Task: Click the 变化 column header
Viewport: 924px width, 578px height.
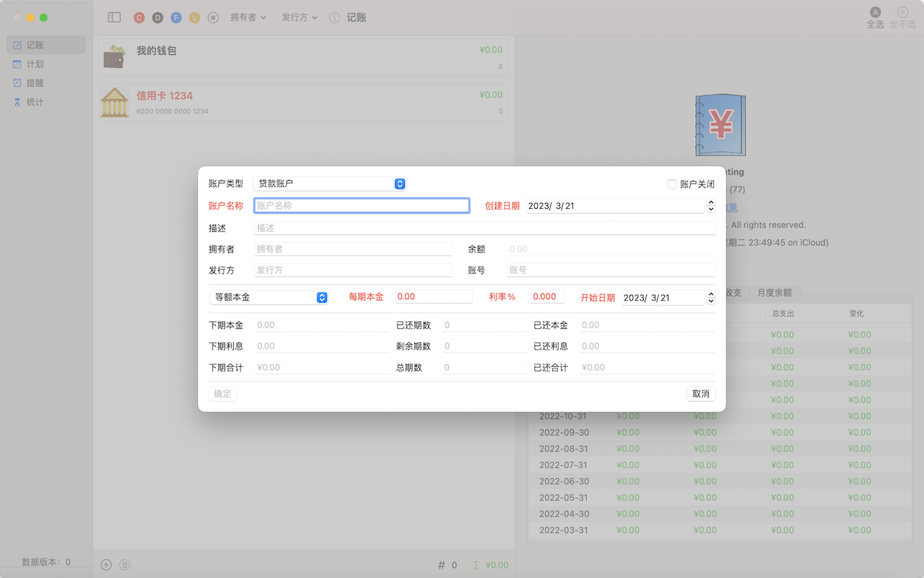Action: coord(856,314)
